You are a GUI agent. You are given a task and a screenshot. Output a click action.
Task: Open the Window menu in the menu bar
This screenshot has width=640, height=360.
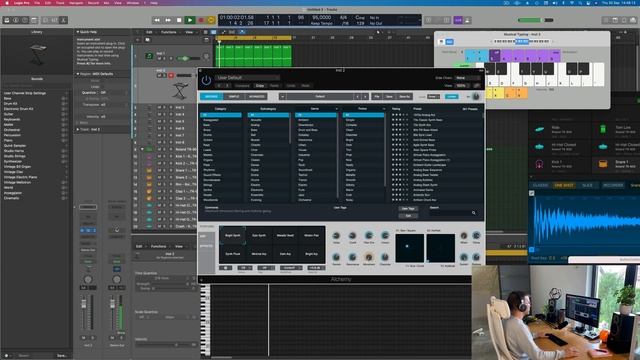coord(133,3)
